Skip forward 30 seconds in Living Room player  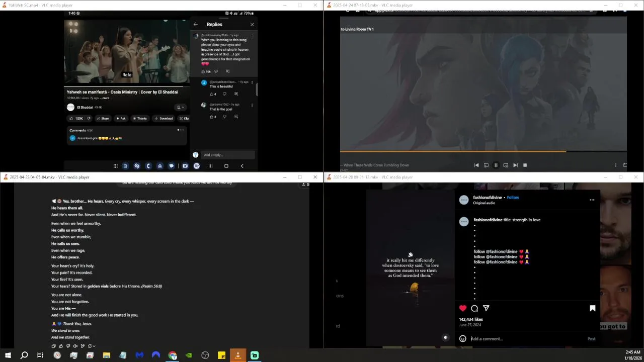tap(506, 165)
